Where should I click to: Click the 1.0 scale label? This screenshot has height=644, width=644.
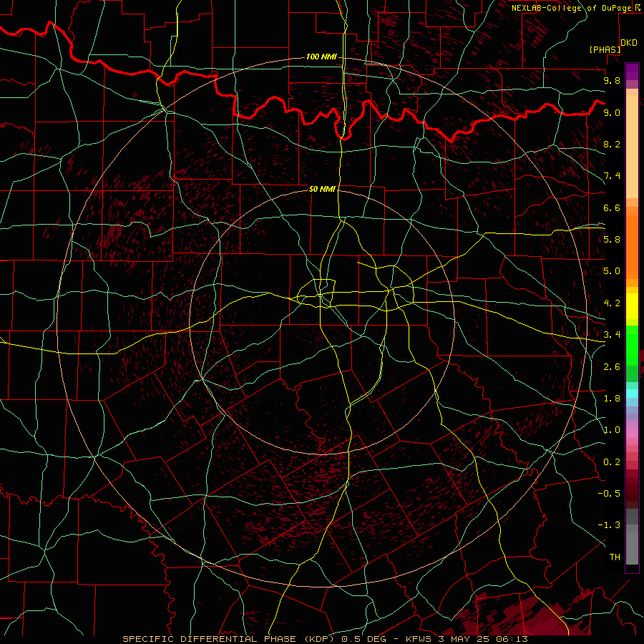coord(612,430)
